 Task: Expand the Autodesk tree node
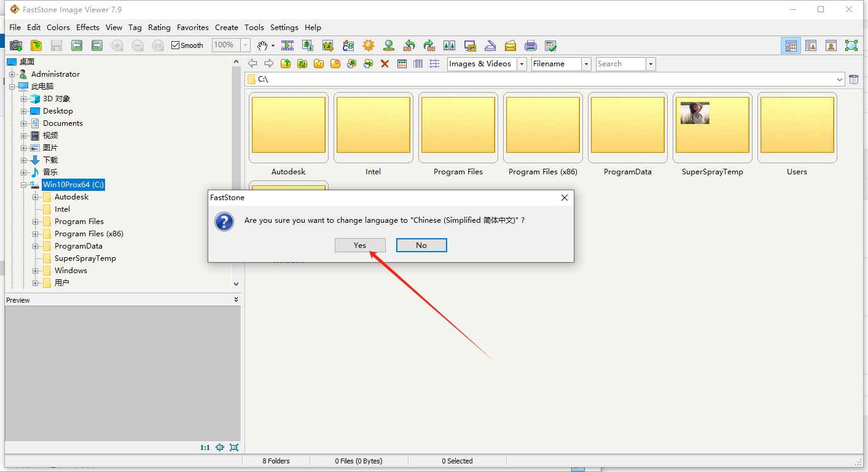pos(36,197)
